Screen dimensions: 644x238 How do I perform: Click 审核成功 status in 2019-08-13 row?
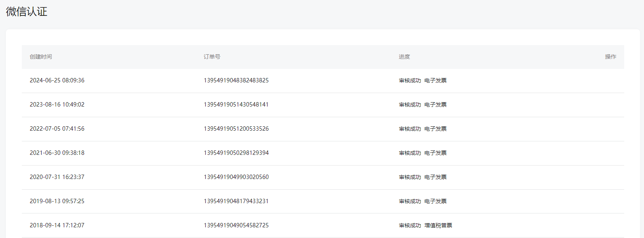click(x=410, y=201)
